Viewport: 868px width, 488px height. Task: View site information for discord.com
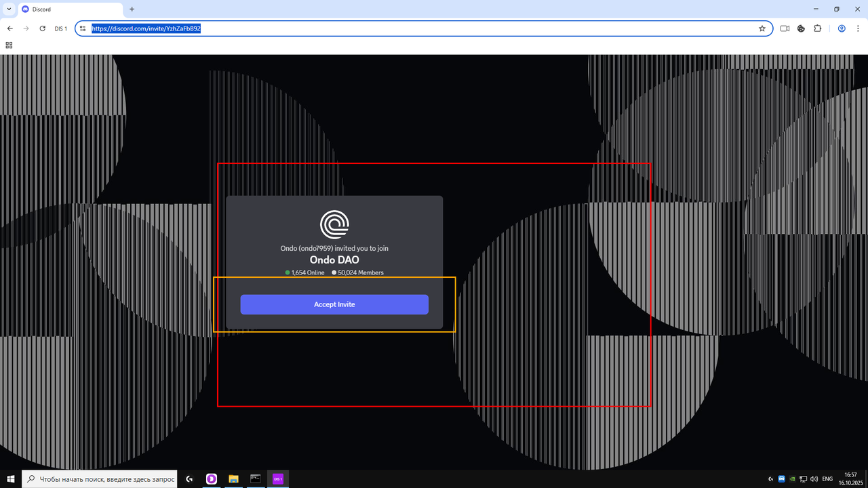tap(83, 28)
